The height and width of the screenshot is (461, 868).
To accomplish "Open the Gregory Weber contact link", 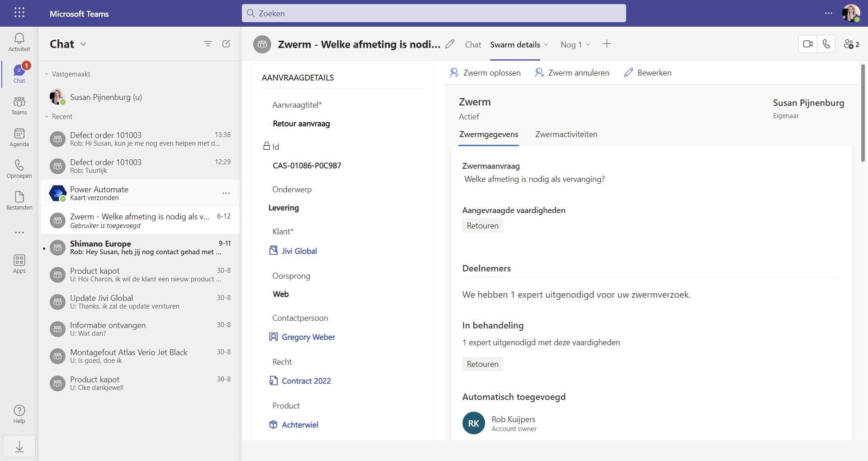I will click(x=308, y=337).
